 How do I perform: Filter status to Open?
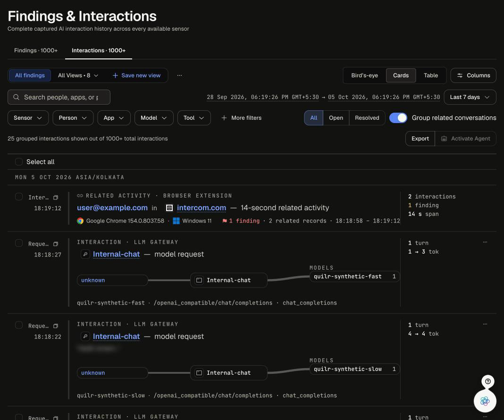tap(336, 118)
